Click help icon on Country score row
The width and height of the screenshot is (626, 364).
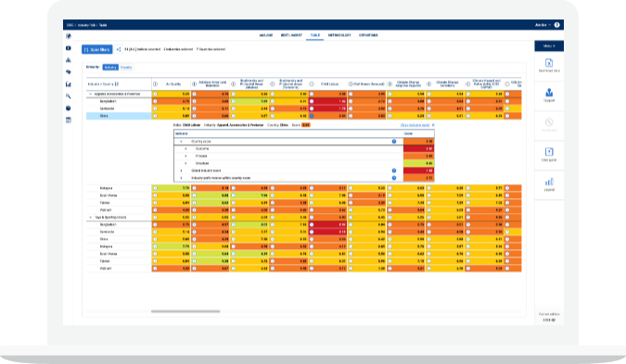[x=394, y=142]
